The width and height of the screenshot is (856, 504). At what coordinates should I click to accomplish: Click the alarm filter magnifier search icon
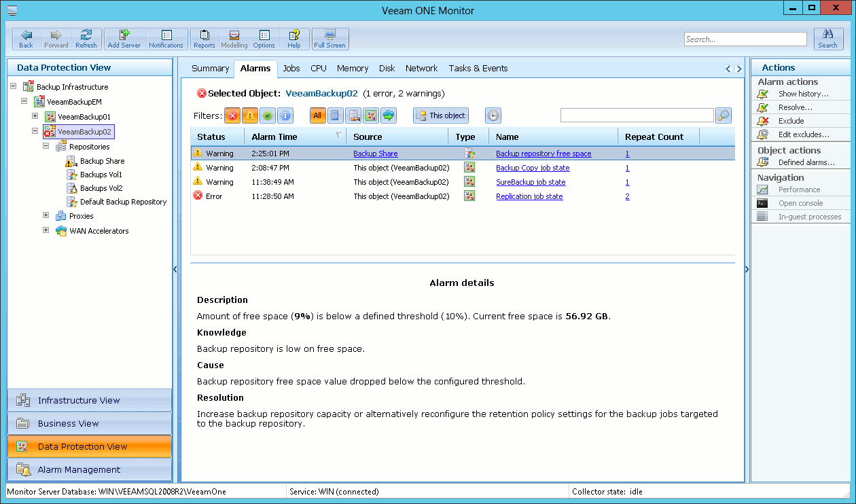(x=724, y=115)
